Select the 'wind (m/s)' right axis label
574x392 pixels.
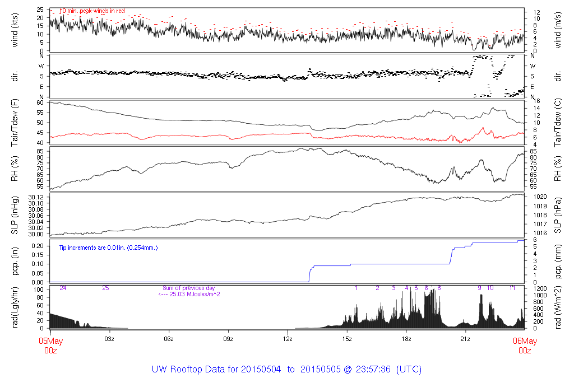click(x=558, y=30)
